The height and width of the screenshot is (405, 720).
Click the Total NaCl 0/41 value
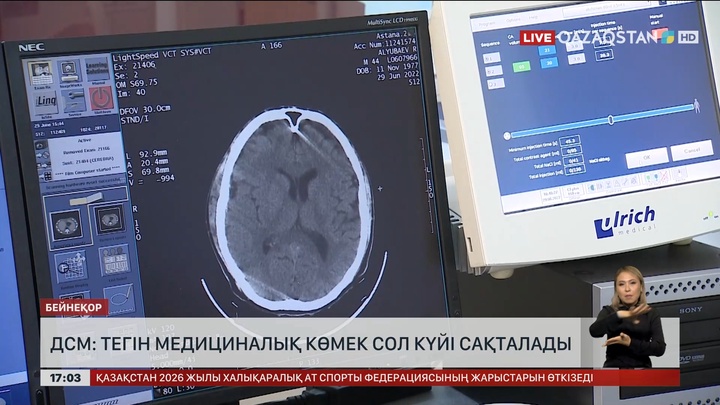coord(573,160)
